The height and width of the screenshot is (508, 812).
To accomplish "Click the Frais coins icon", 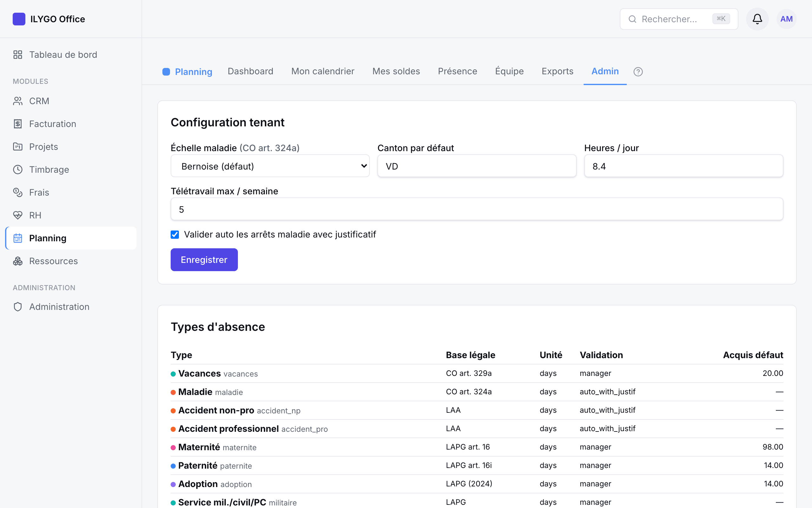I will point(18,192).
